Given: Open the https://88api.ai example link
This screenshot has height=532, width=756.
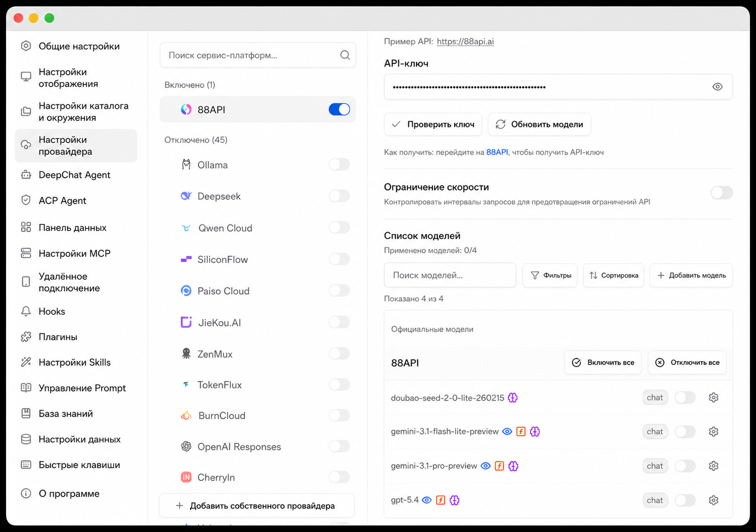Looking at the screenshot, I should click(x=465, y=41).
